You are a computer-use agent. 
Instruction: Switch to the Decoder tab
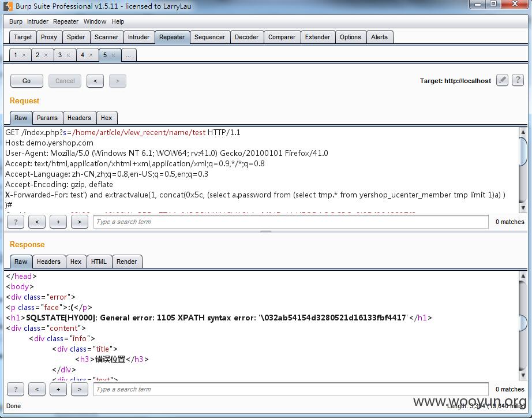tap(246, 37)
